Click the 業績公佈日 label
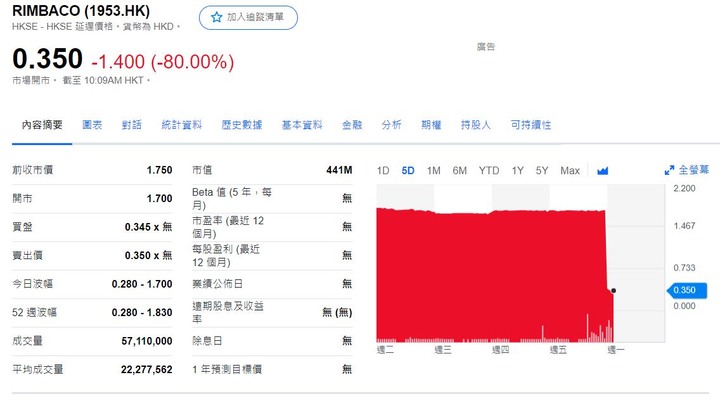Screen dimensions: 720x401 (x=217, y=284)
